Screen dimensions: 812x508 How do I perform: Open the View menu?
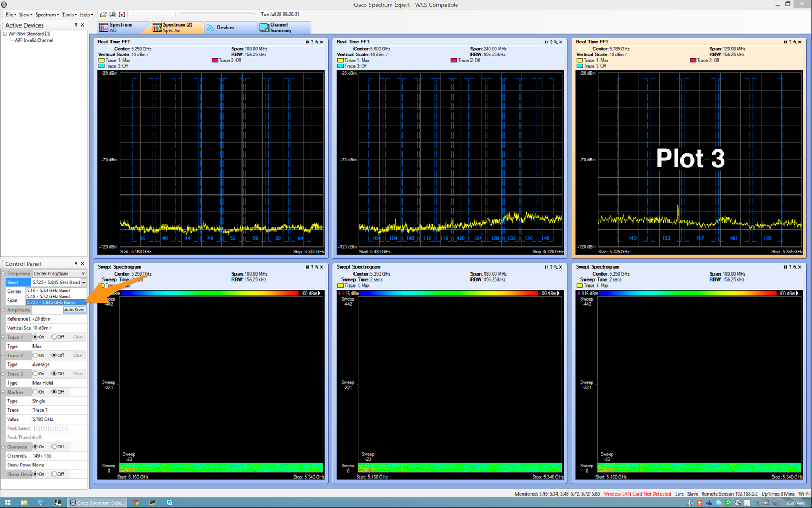click(26, 15)
